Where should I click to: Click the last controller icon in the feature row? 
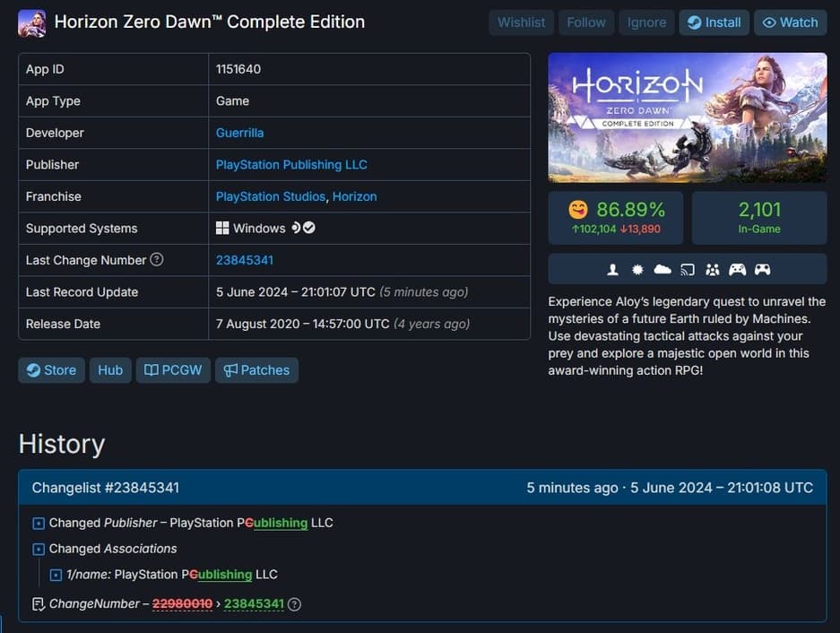tap(762, 270)
